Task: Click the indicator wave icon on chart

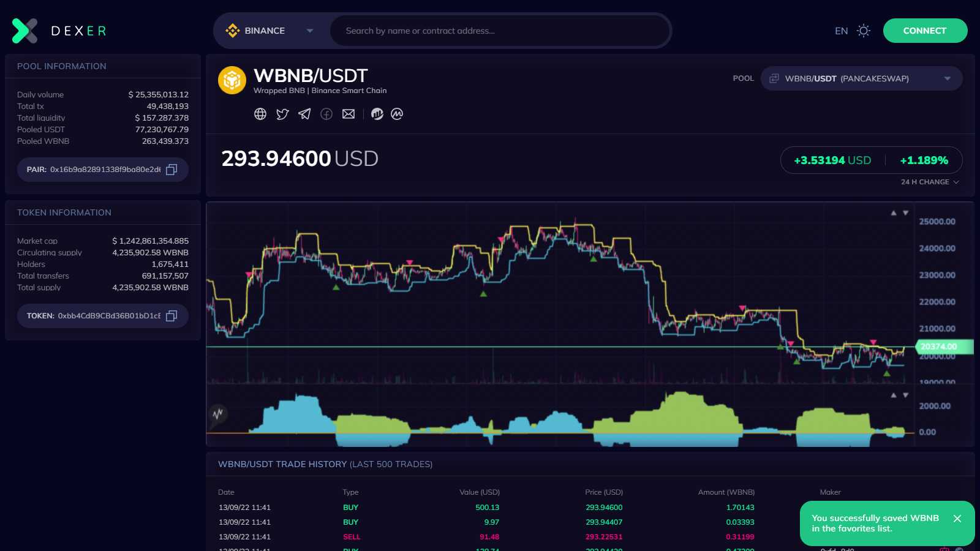Action: (217, 414)
